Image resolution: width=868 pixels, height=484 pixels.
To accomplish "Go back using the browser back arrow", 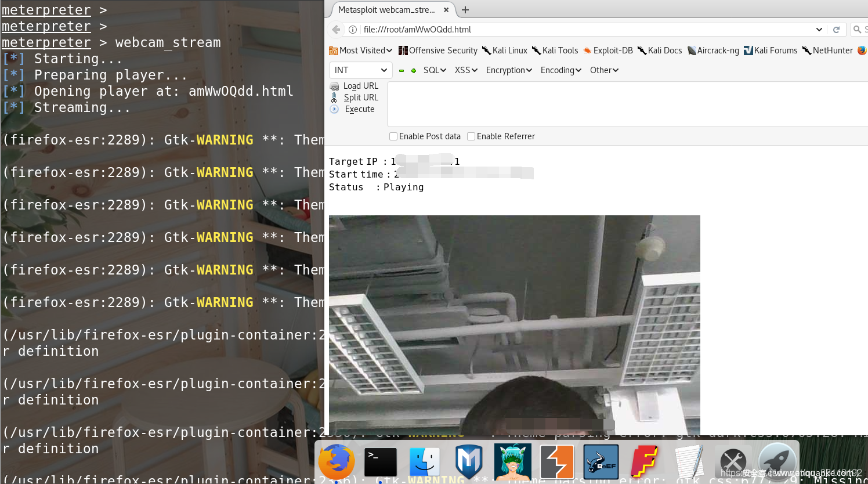I will click(x=337, y=30).
